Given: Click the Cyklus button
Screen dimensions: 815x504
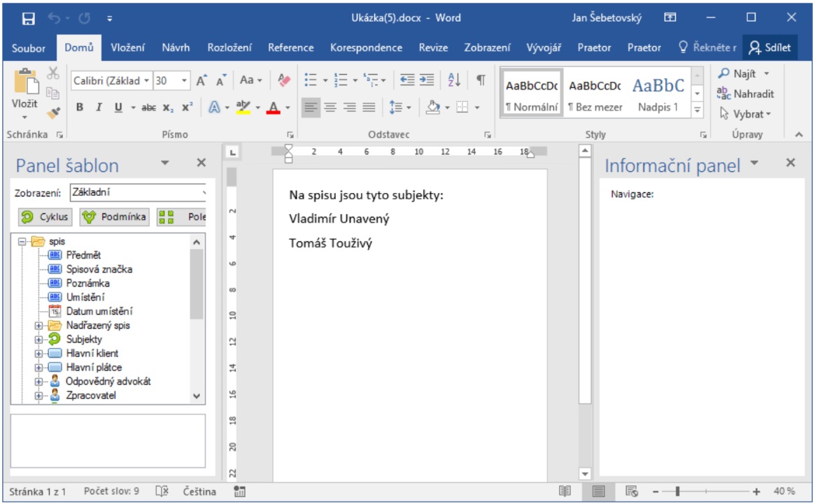Looking at the screenshot, I should (45, 217).
